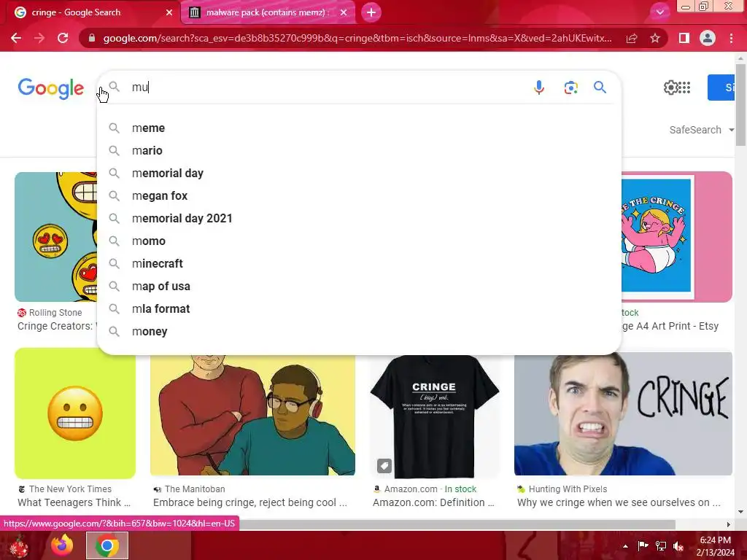
Task: Select the 'minecraft' suggestion
Action: 359,264
